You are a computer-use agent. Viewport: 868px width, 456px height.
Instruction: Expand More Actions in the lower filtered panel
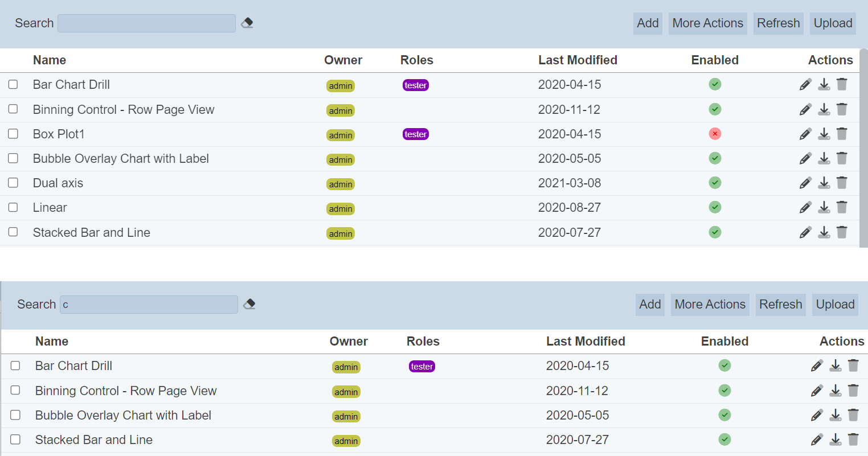pyautogui.click(x=710, y=305)
